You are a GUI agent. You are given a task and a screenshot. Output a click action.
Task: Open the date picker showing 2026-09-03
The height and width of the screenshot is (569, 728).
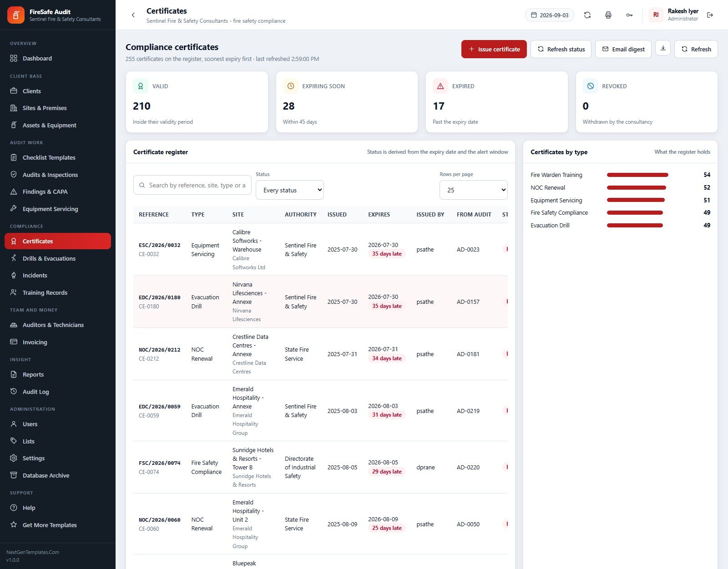pyautogui.click(x=550, y=15)
